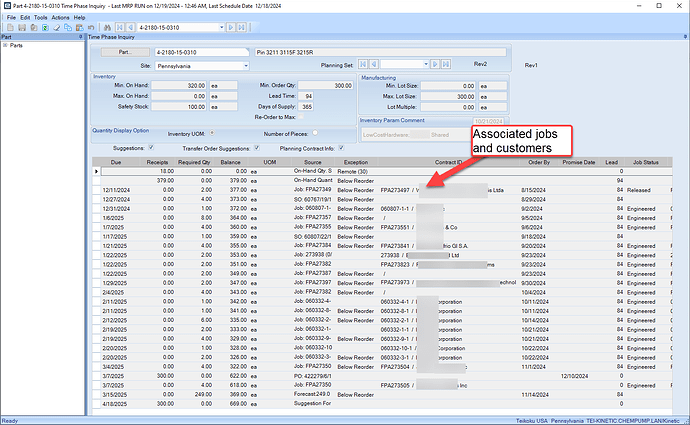
Task: Click the Max. Lot Size field
Action: click(x=448, y=96)
